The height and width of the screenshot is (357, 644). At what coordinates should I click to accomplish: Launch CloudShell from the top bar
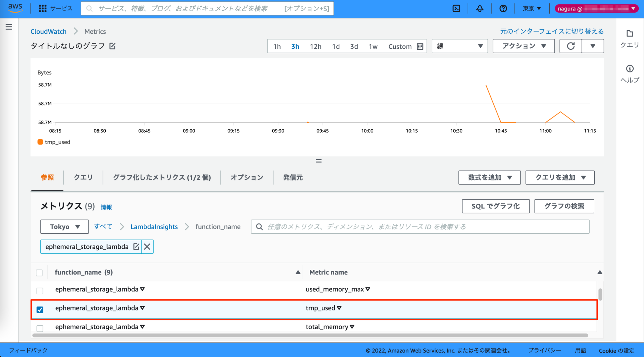456,8
